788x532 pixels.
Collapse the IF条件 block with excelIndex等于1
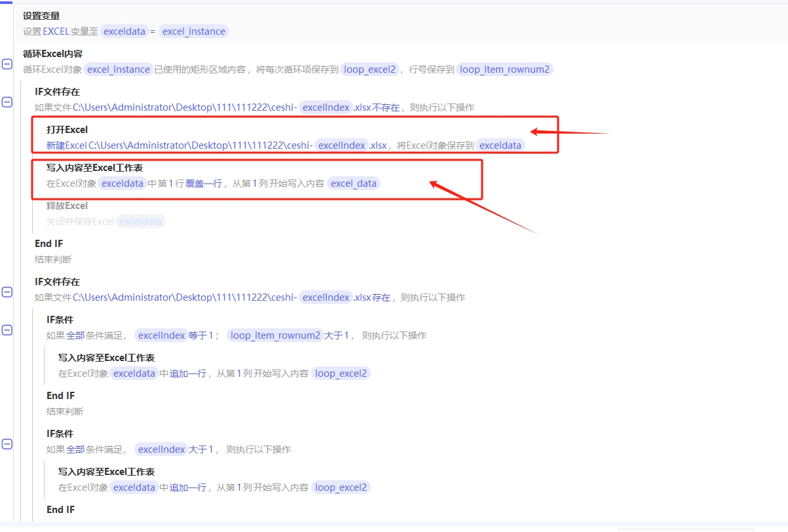7,330
